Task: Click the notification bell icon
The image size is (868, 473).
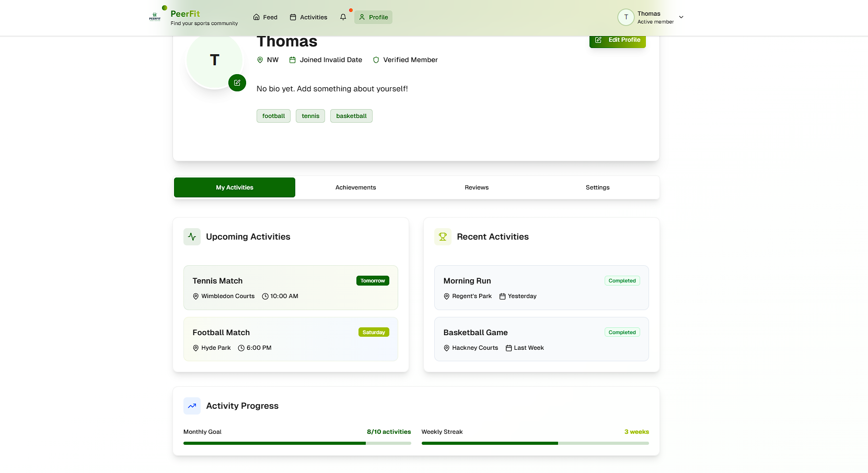Action: (343, 17)
